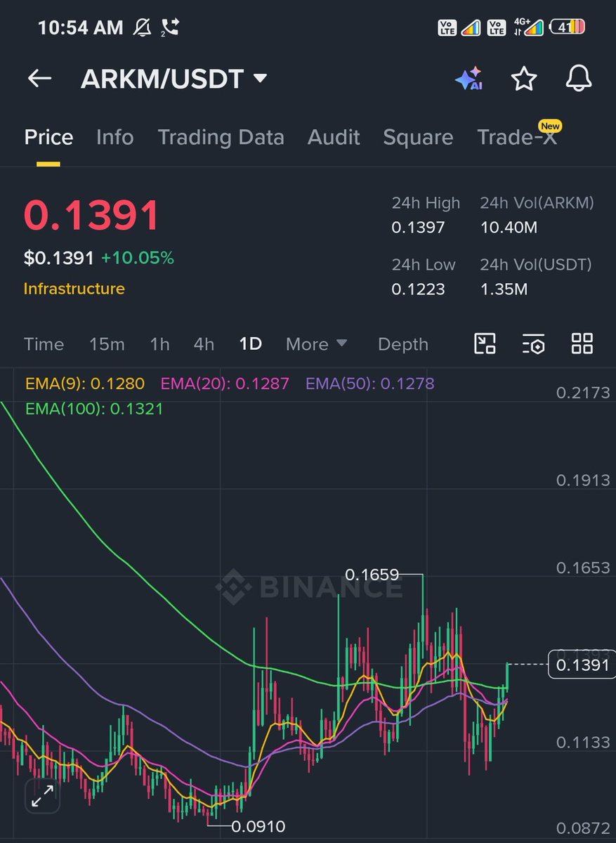Tap the EMA(50): 0.1278 indicator label
Screen dimensions: 616x843
(370, 384)
